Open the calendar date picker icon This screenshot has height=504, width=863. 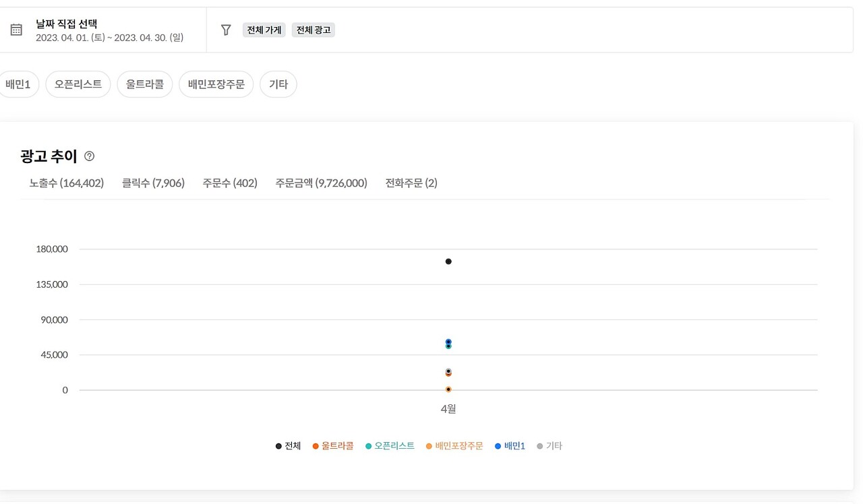(16, 30)
